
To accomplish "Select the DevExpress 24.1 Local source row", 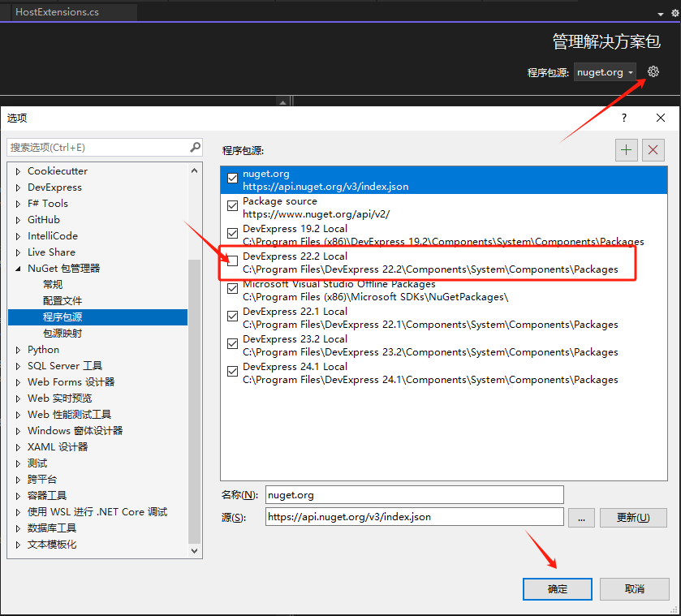I will click(x=443, y=373).
